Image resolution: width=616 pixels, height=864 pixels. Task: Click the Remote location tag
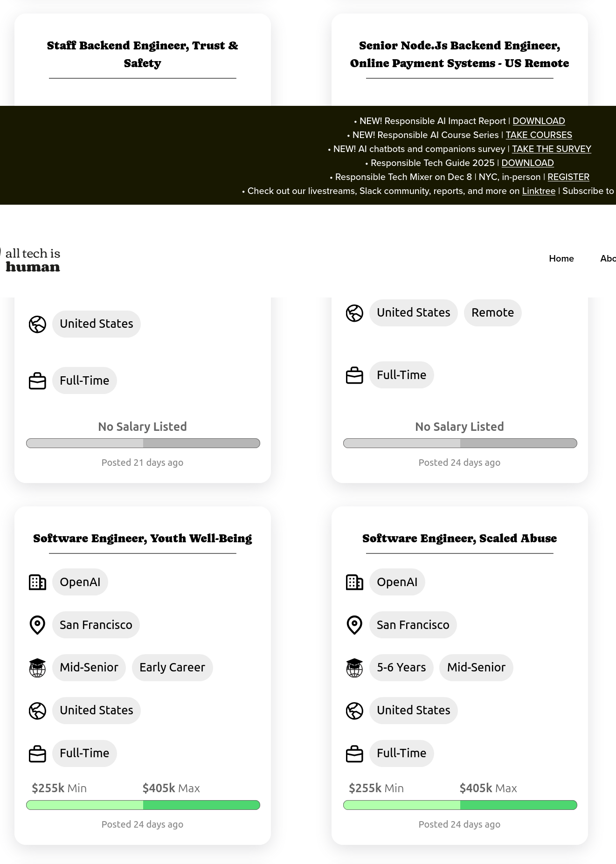tap(492, 313)
